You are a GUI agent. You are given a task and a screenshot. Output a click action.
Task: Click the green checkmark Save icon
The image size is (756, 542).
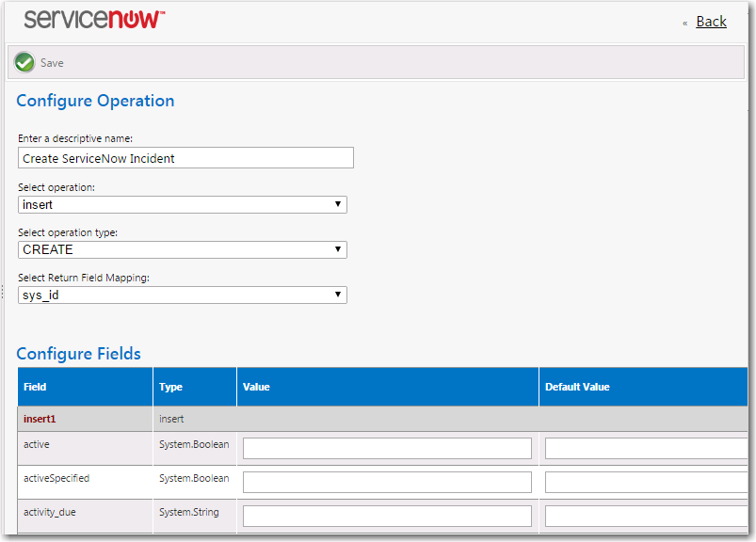(x=24, y=63)
